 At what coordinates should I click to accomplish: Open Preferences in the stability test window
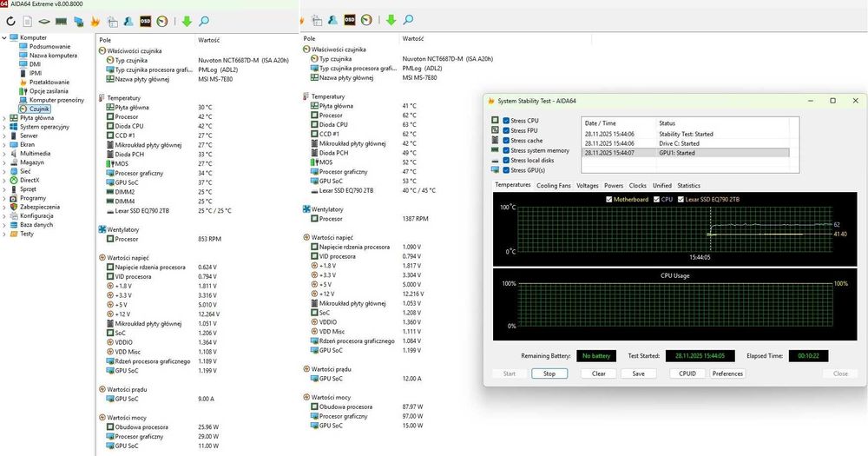[x=727, y=373]
